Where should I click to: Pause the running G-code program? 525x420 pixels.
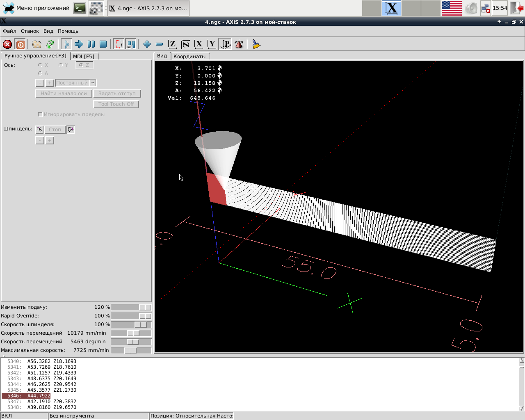91,44
